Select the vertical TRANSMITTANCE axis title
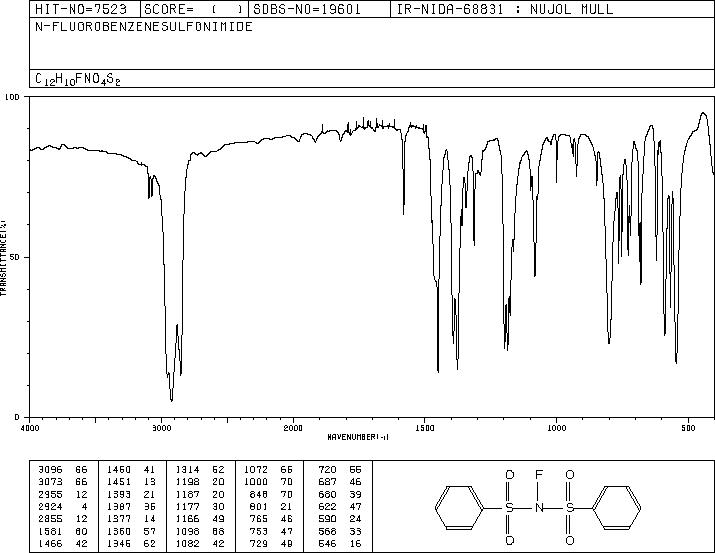 [3, 258]
